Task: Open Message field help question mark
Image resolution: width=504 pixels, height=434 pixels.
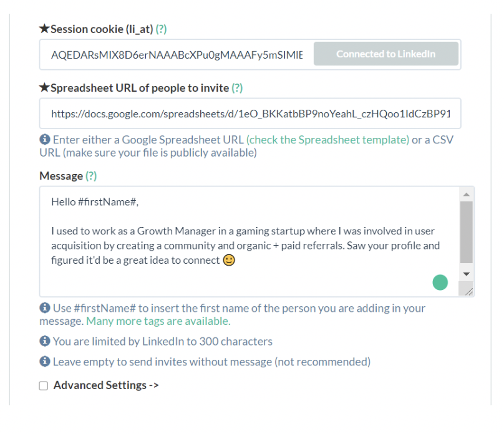Action: [x=91, y=176]
